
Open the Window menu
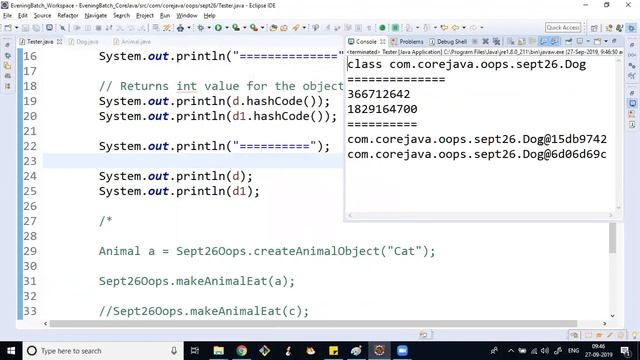tap(187, 16)
